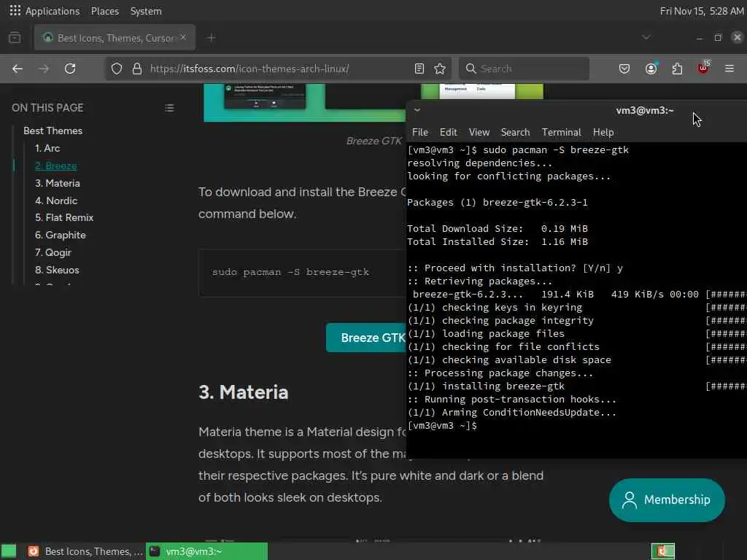
Task: Click the Breeze GTK image caption
Action: (x=374, y=141)
